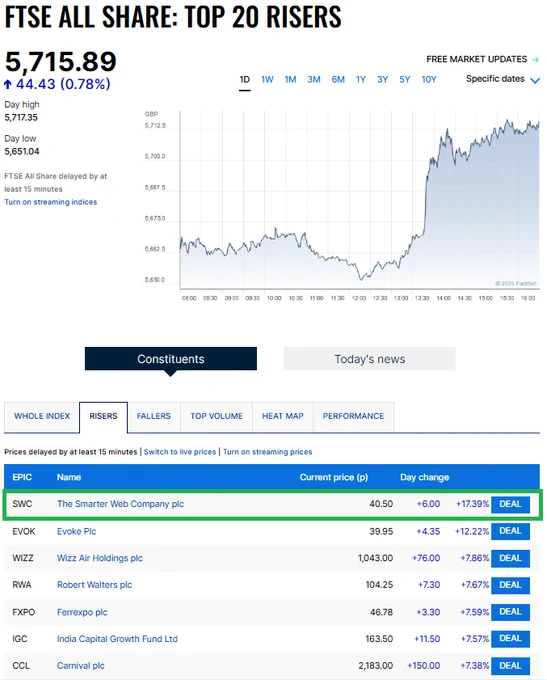The image size is (547, 680).
Task: Select the 1W chart range
Action: pyautogui.click(x=267, y=79)
